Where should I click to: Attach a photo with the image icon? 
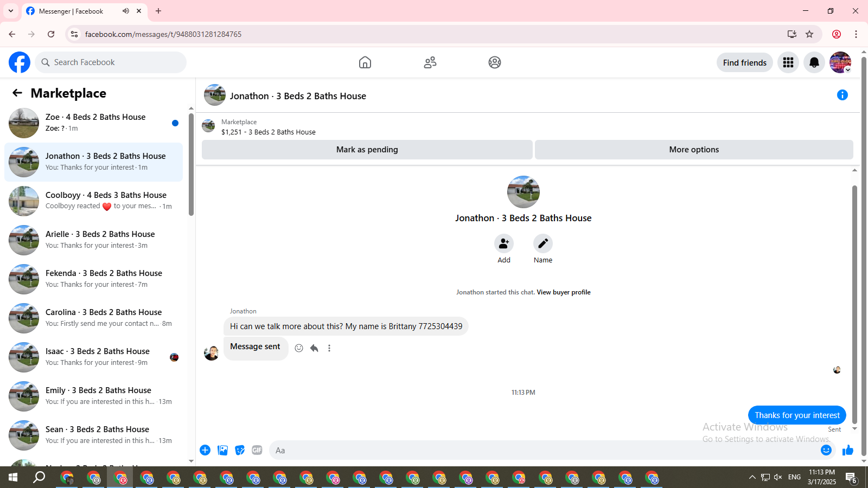tap(222, 450)
